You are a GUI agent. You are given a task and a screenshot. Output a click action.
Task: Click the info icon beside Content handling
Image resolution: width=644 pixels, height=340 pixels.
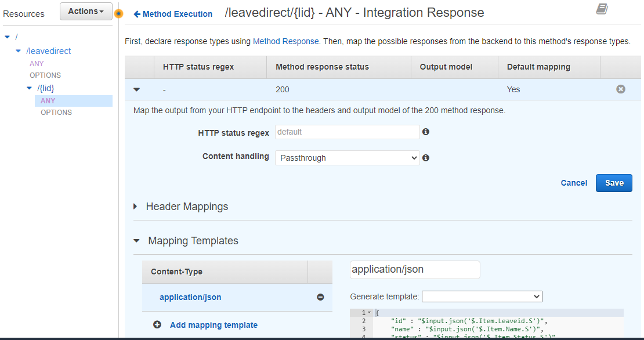[425, 157]
